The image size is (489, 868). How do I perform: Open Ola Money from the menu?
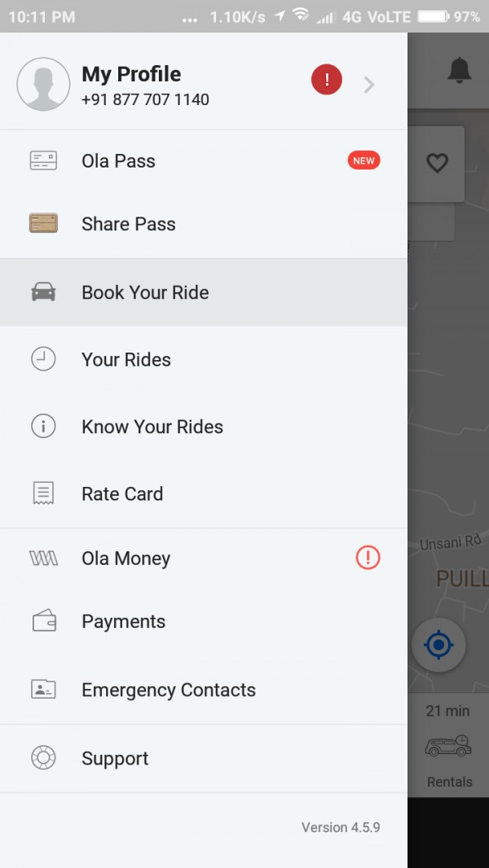click(x=126, y=559)
